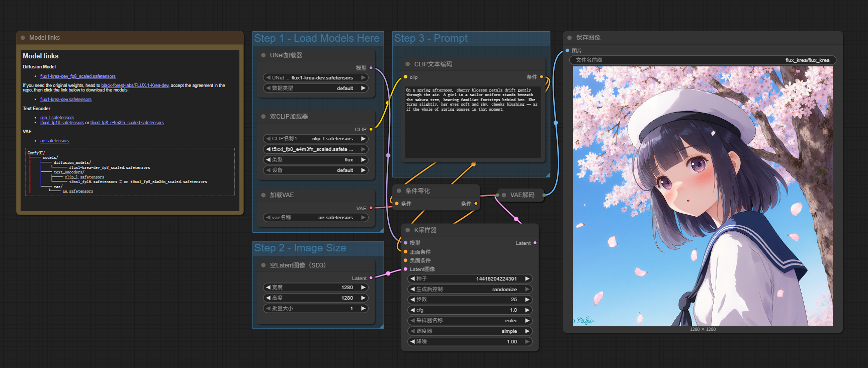Click the red VAE output port on 加载VAE
The width and height of the screenshot is (868, 368).
click(371, 208)
